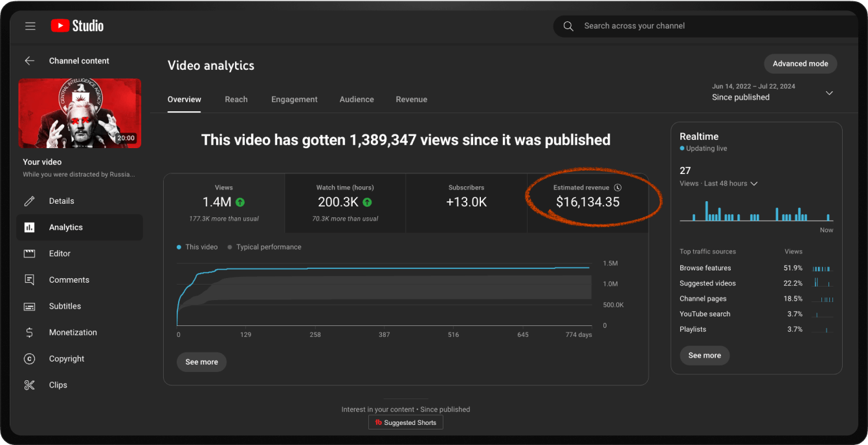This screenshot has width=868, height=445.
Task: Click the Typical performance legend item
Action: point(264,247)
